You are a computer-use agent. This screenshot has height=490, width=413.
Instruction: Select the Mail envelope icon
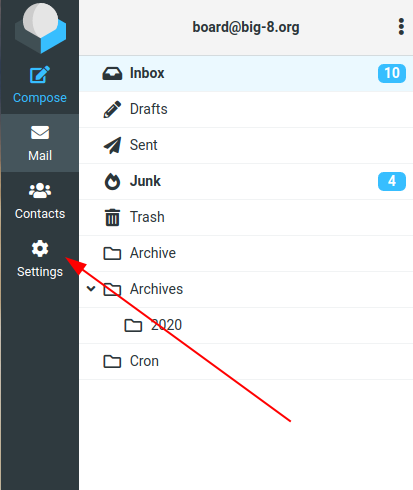tap(40, 133)
